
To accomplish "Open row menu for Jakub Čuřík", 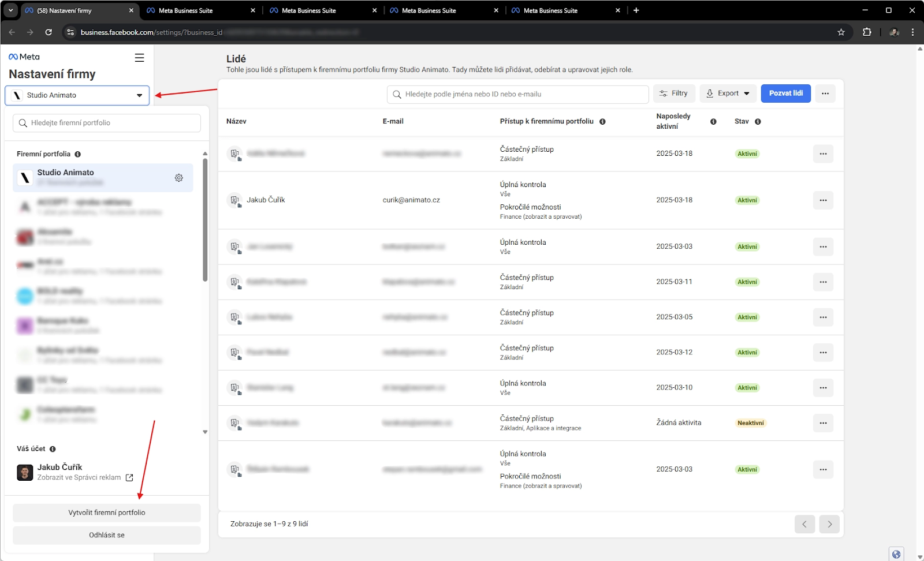I will pos(823,200).
